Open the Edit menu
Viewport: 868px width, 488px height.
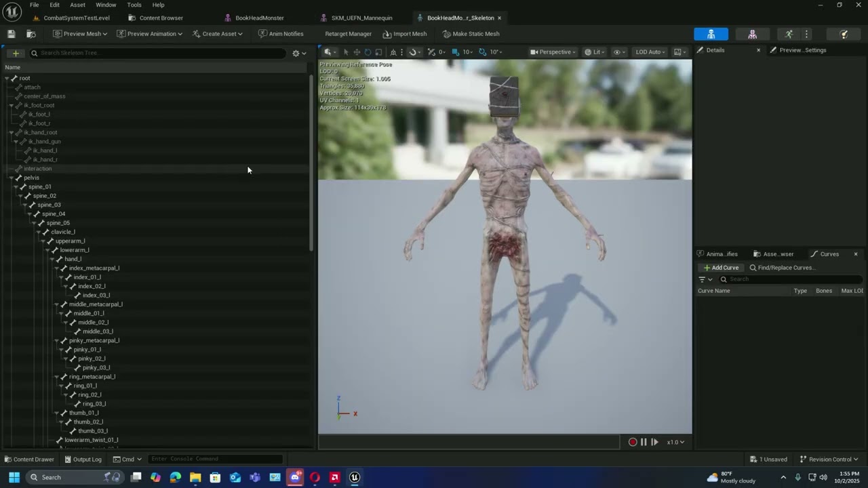point(54,5)
